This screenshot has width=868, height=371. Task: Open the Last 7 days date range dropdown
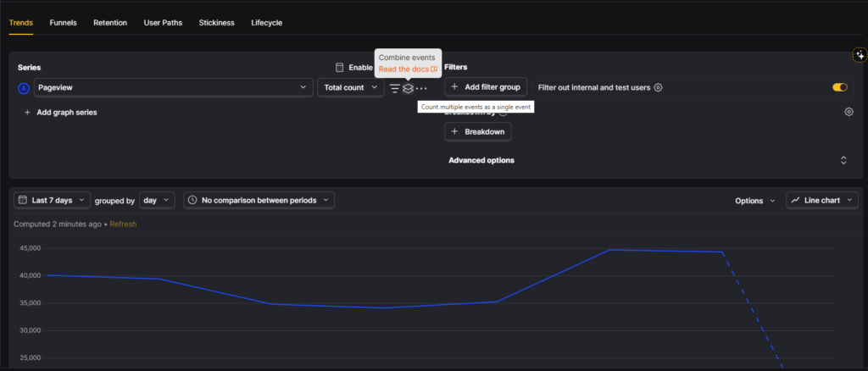click(x=52, y=201)
